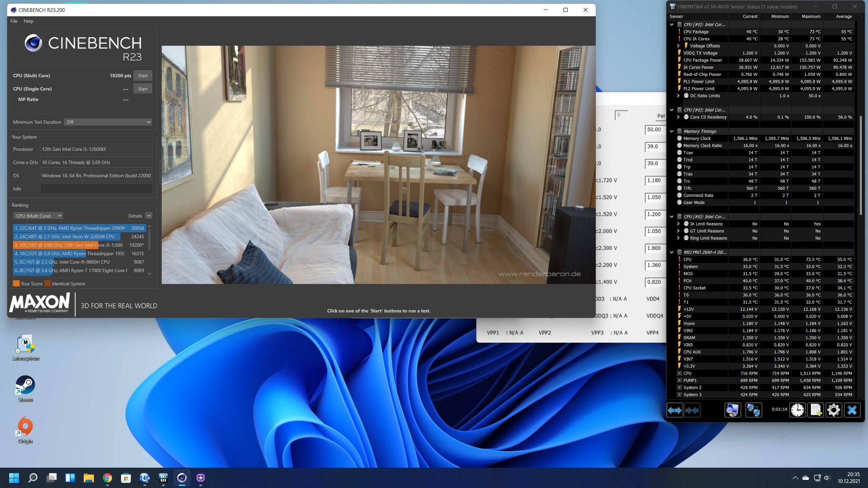
Task: Click the ranking list scroll up arrow
Action: [150, 226]
